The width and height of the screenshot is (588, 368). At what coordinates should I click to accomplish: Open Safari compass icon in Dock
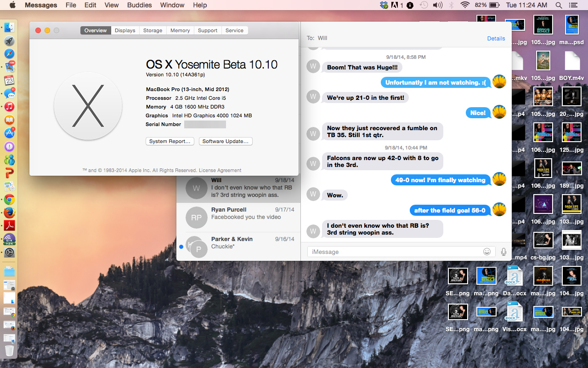pyautogui.click(x=9, y=54)
